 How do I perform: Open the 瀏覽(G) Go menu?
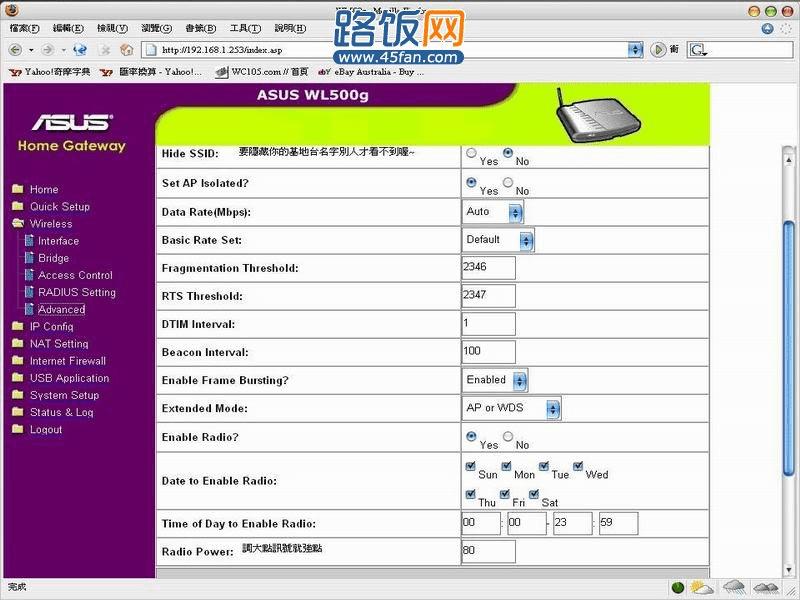(x=157, y=28)
